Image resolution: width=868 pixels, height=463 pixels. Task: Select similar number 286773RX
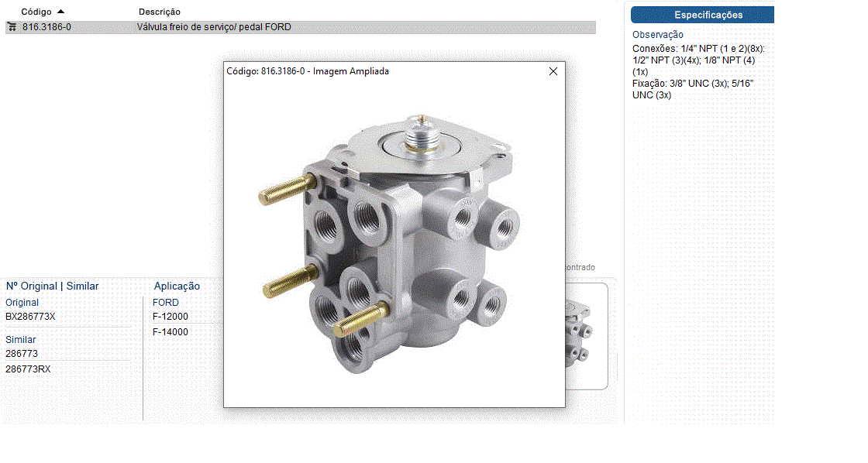point(28,369)
